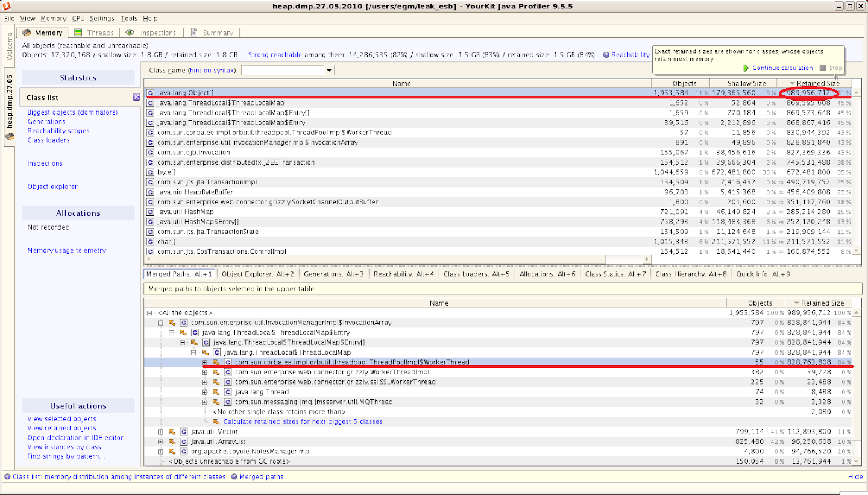Open the CPU menu
The width and height of the screenshot is (868, 495).
tap(78, 19)
